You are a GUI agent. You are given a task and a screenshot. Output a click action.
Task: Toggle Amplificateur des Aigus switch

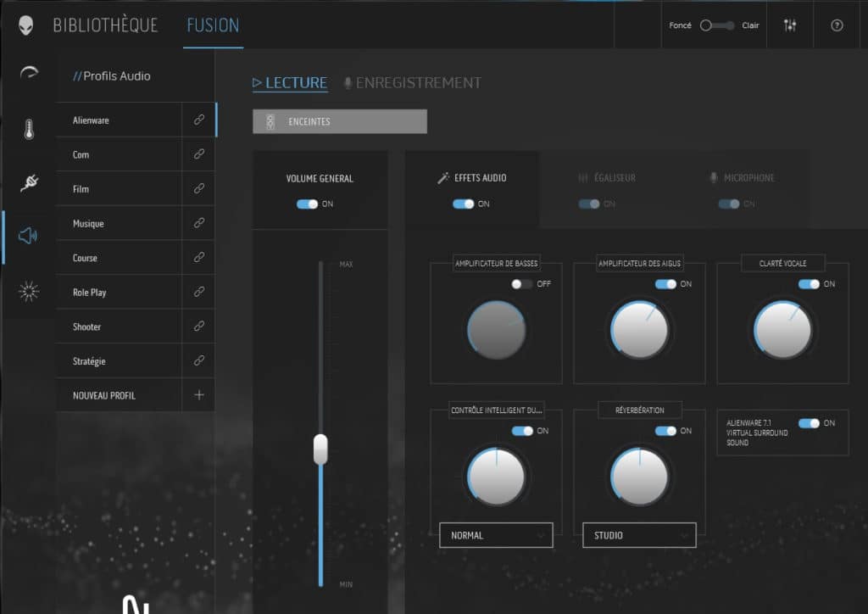[665, 284]
